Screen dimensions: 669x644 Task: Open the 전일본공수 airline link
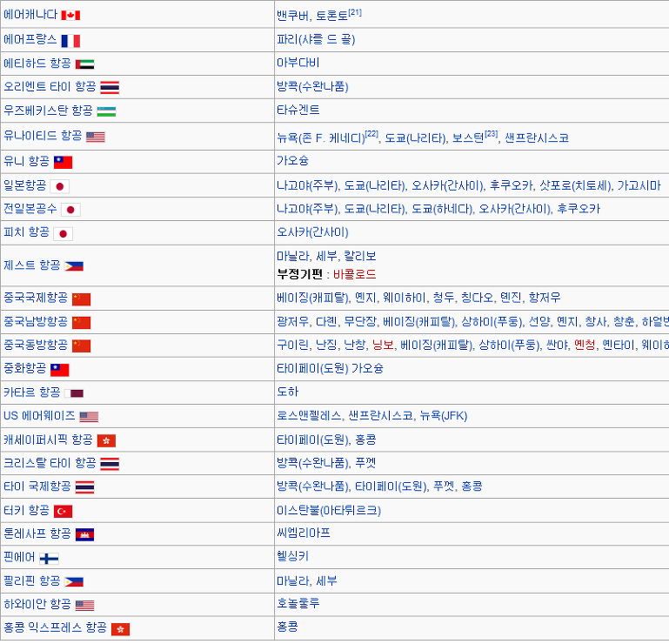pyautogui.click(x=30, y=209)
